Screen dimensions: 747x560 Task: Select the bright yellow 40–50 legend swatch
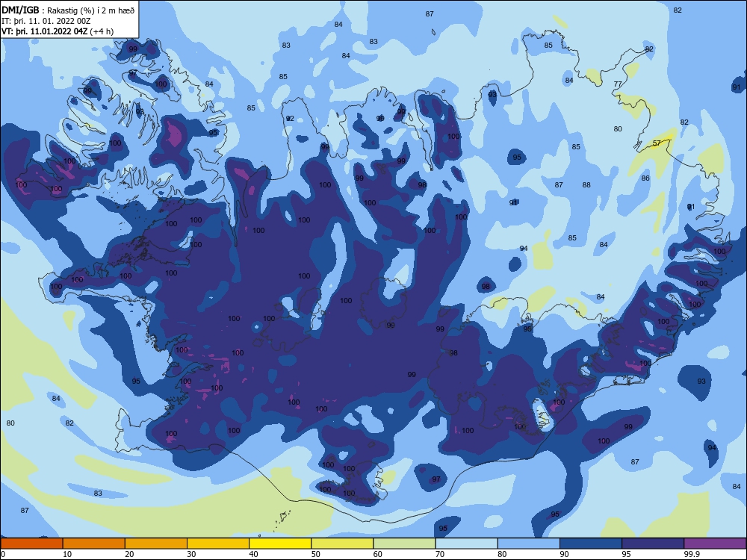280,544
